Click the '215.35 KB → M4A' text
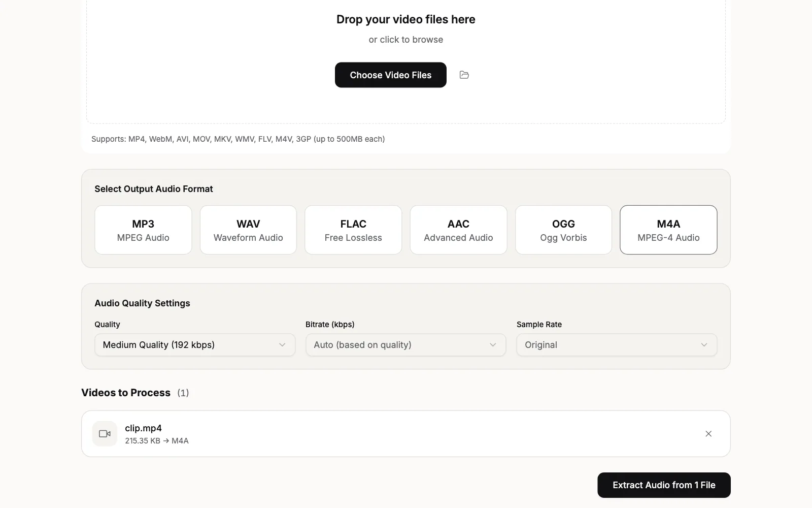 pyautogui.click(x=157, y=441)
